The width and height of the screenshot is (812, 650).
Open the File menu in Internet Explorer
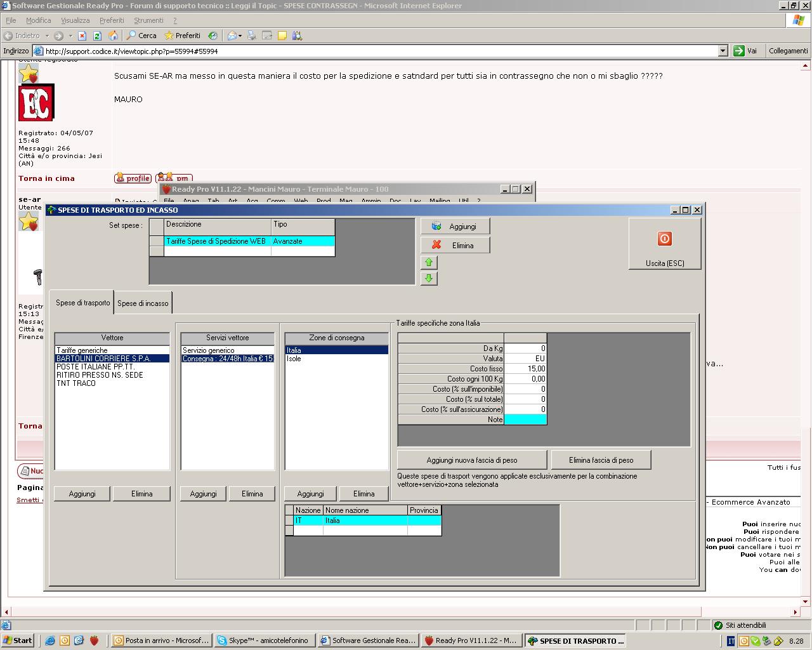[11, 20]
